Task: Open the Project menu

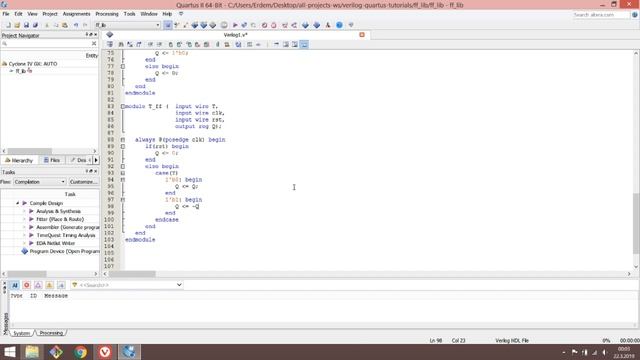Action: tap(50, 14)
